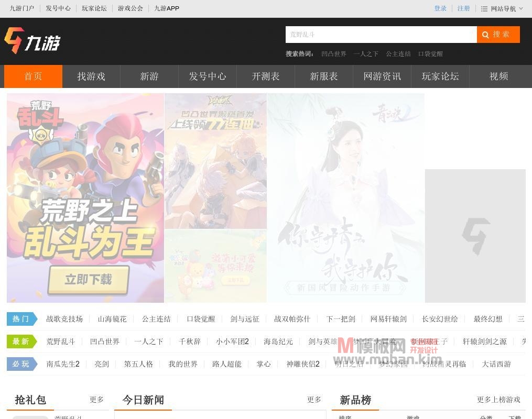
Task: Click the orange 搜索 search button
Action: [x=498, y=35]
